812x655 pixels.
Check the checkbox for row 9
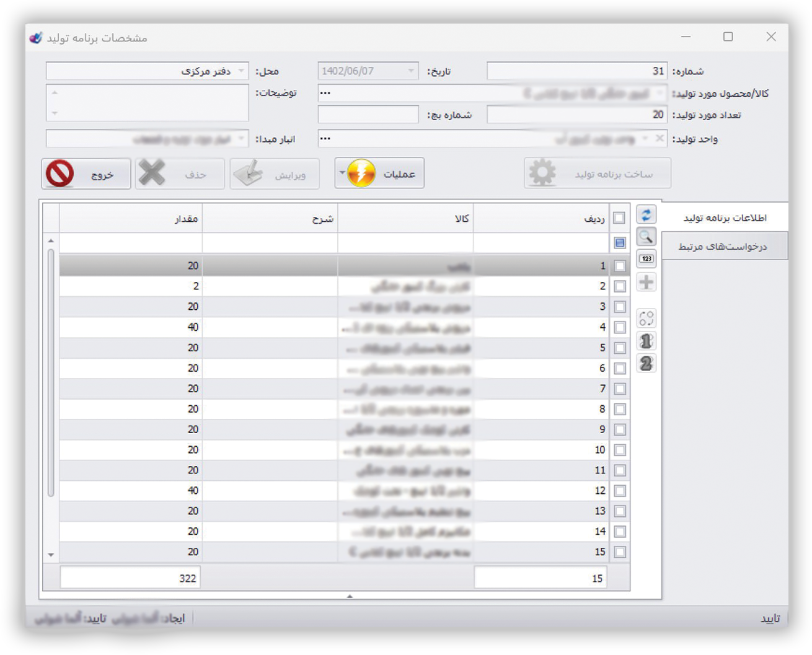click(x=619, y=429)
